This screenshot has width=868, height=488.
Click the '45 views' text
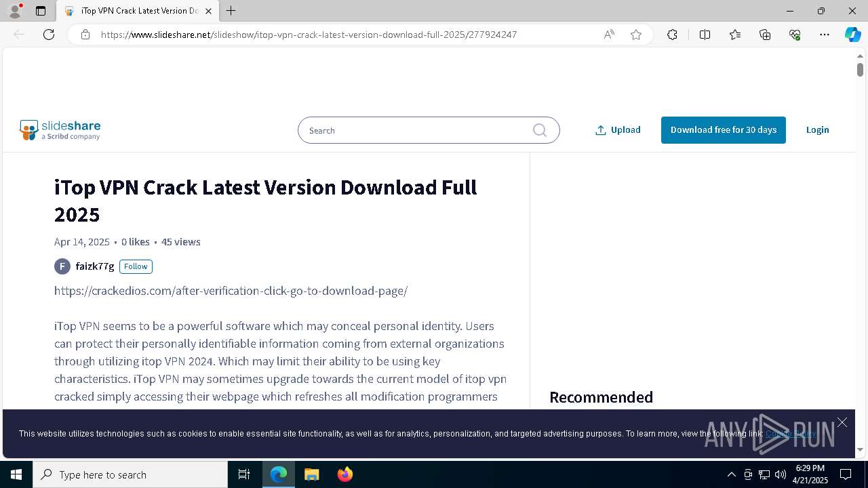click(181, 242)
